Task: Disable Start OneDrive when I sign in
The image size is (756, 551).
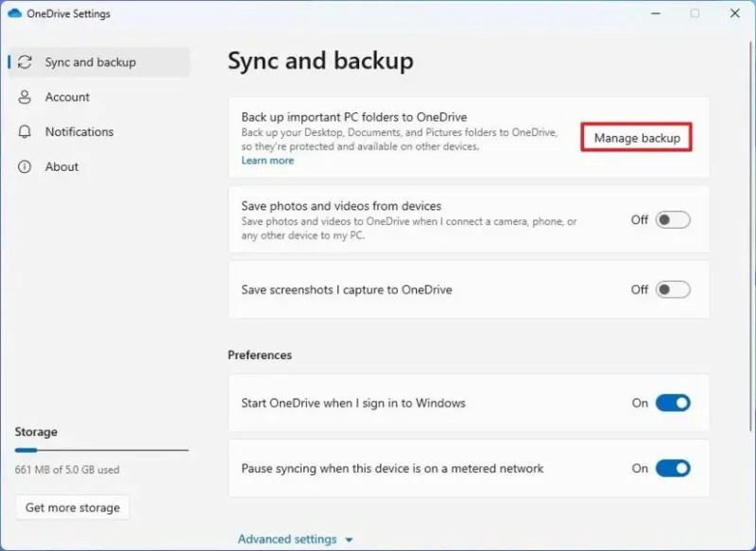Action: tap(673, 403)
